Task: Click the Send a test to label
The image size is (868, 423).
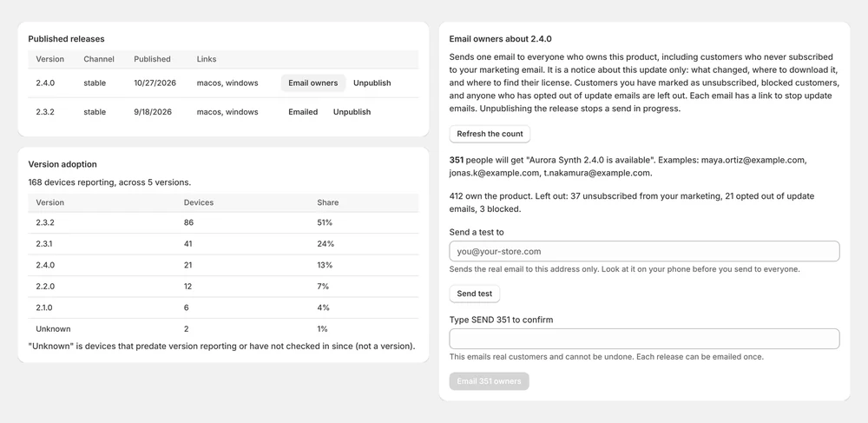Action: [x=477, y=232]
